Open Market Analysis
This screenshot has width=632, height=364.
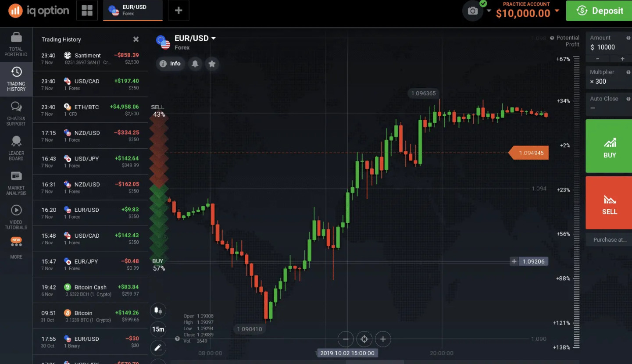[x=16, y=183]
